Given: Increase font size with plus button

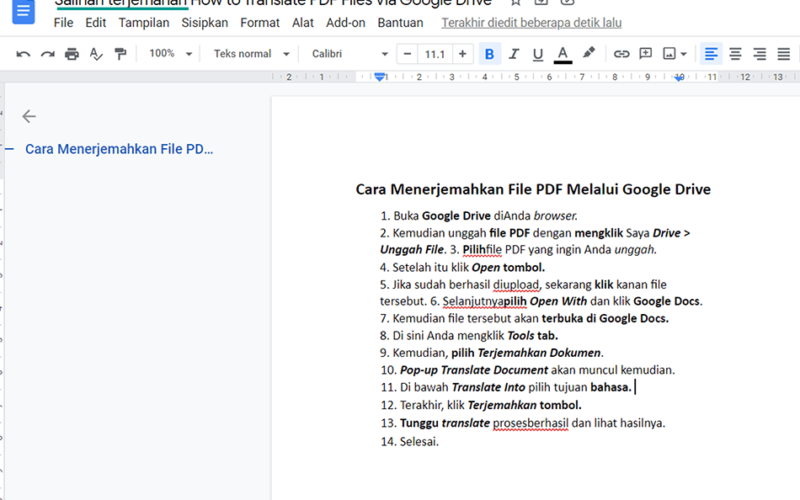Looking at the screenshot, I should point(462,54).
